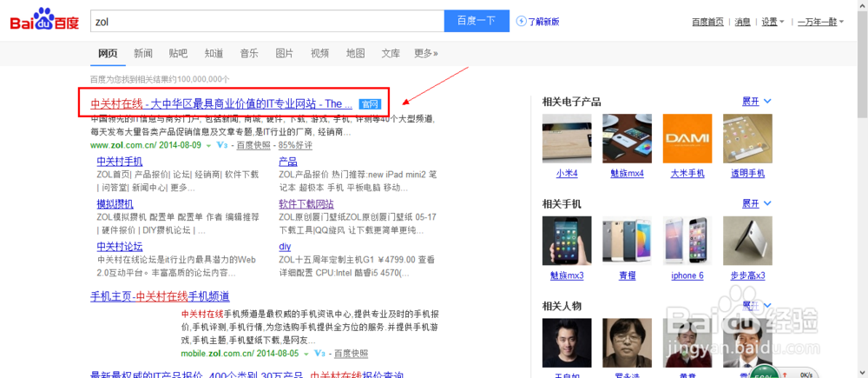Open the 魅族mx4 text link

pos(628,174)
